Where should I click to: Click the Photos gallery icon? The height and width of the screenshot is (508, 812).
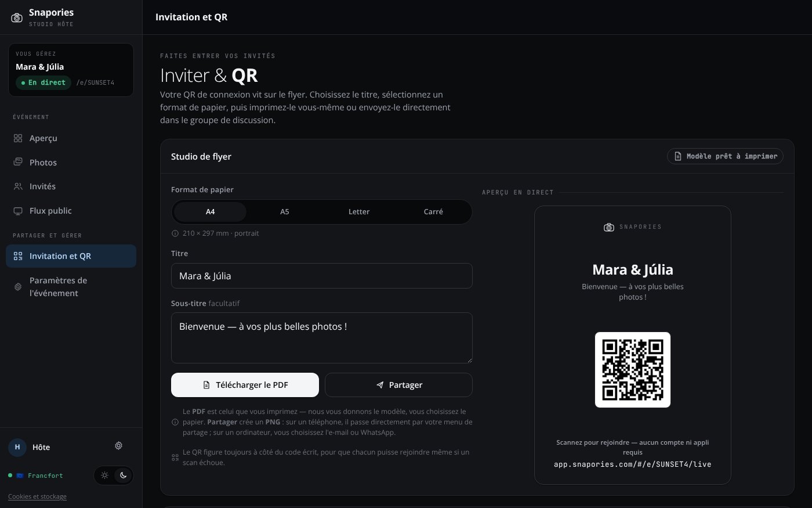18,162
